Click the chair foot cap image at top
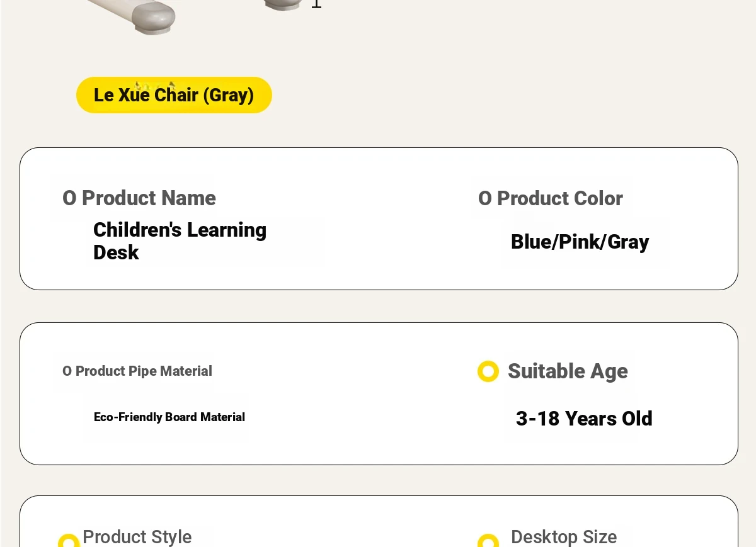This screenshot has width=756, height=547. (282, 5)
